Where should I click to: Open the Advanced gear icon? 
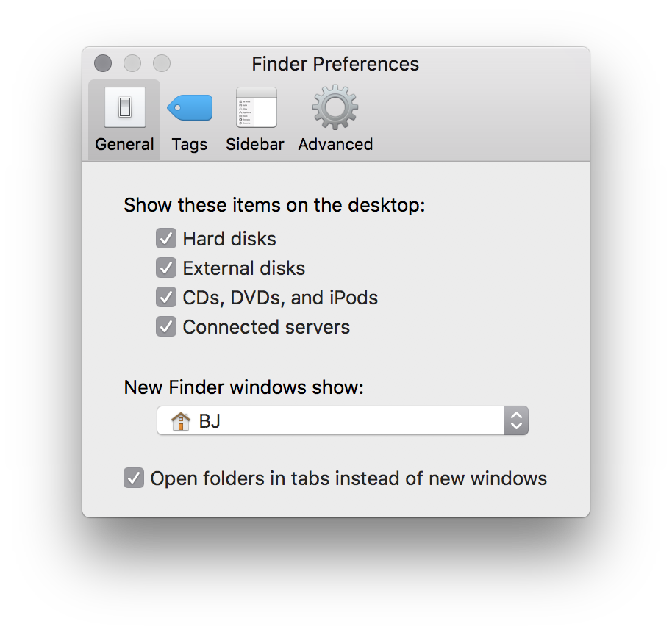(335, 107)
